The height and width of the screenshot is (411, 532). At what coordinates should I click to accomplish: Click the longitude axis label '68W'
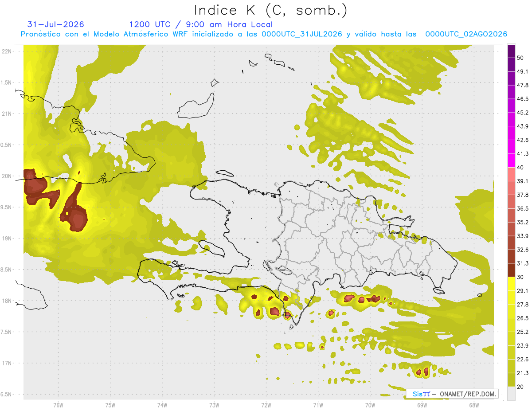[474, 405]
